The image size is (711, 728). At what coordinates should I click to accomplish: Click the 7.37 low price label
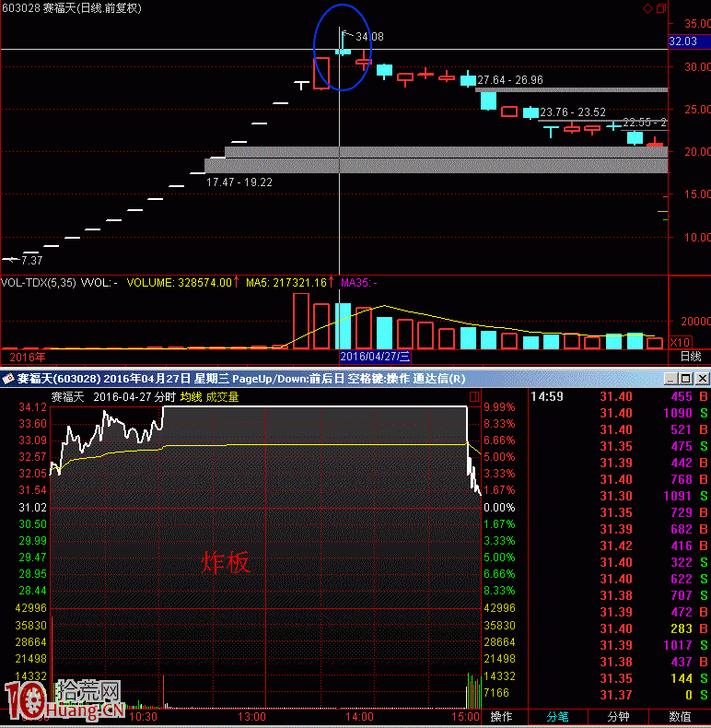(x=32, y=261)
